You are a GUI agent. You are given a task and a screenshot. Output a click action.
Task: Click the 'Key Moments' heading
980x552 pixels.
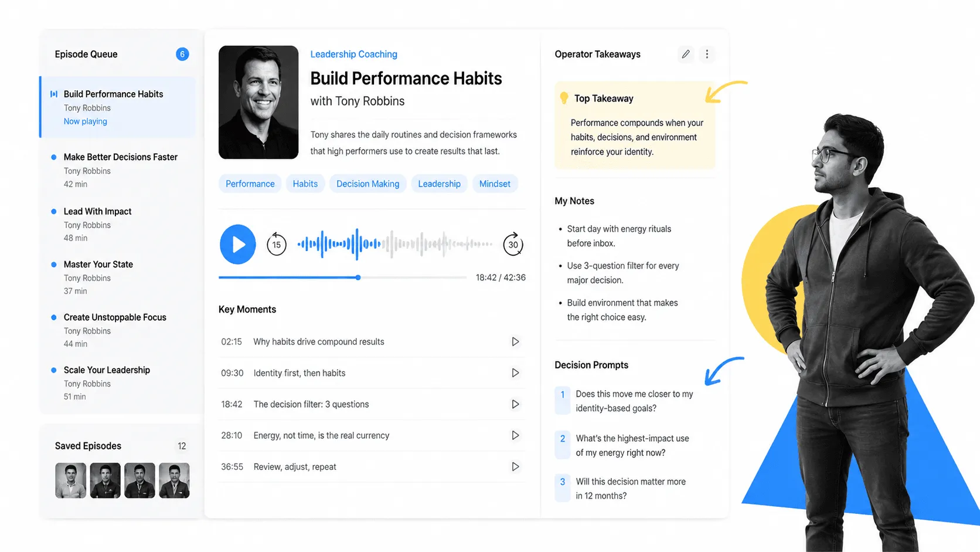[x=247, y=309]
